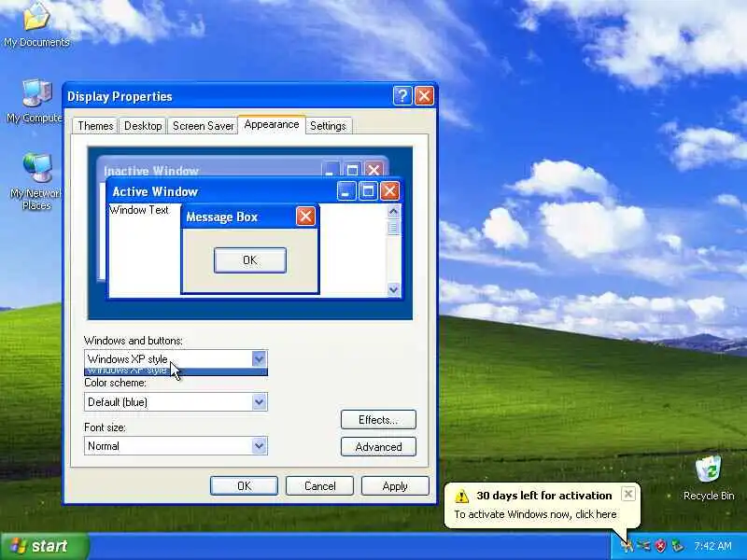Switch to the Desktop tab
The width and height of the screenshot is (747, 560).
tap(143, 126)
